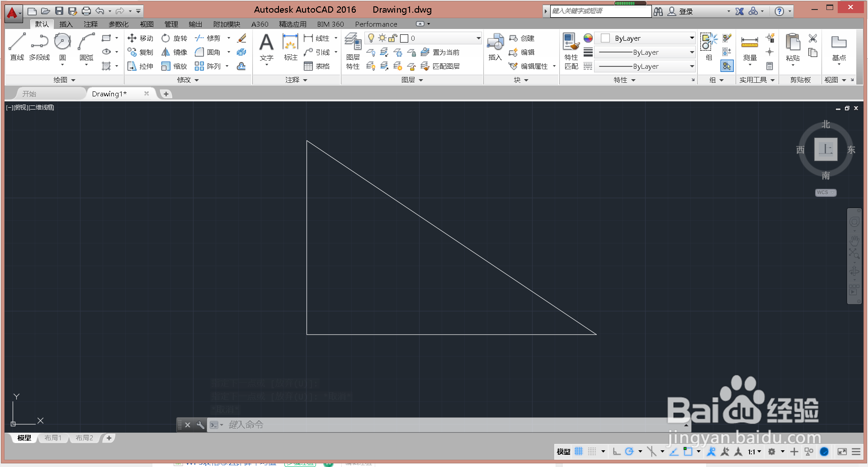Image resolution: width=868 pixels, height=467 pixels.
Task: Click the Group (组) tool icon
Action: tap(709, 42)
